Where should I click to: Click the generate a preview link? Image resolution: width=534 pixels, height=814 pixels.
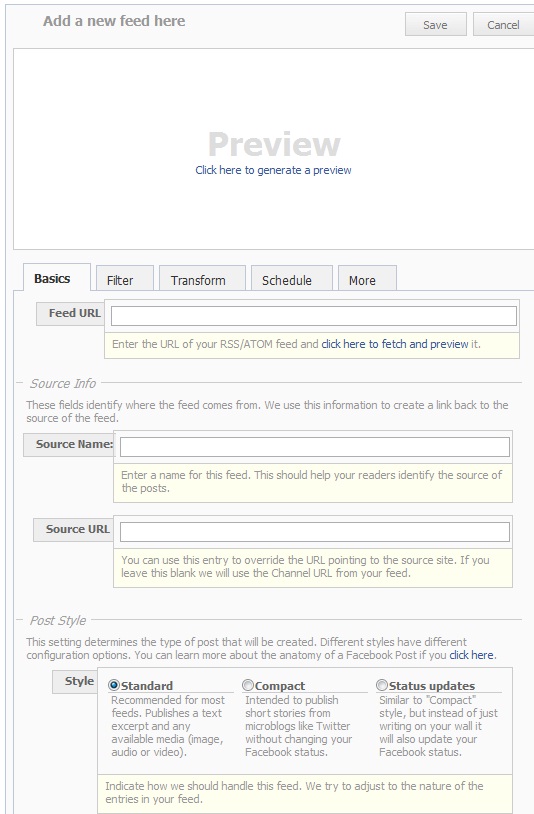coord(273,170)
